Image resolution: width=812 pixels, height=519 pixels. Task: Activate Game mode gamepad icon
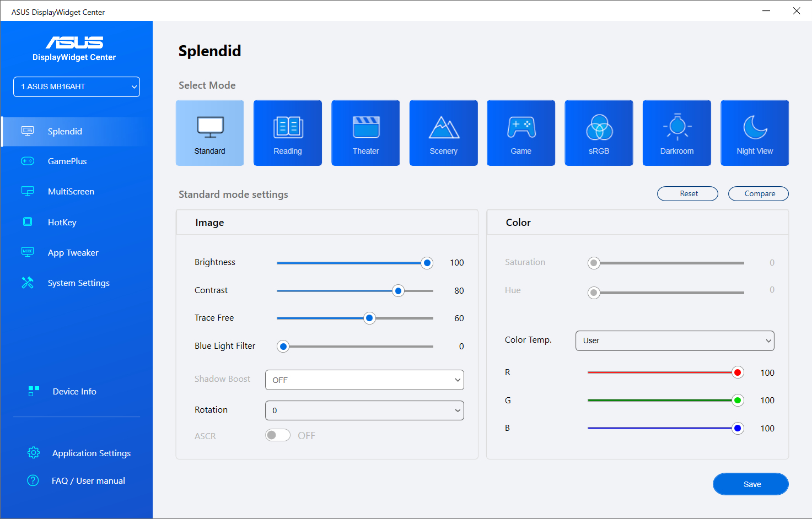(x=521, y=127)
